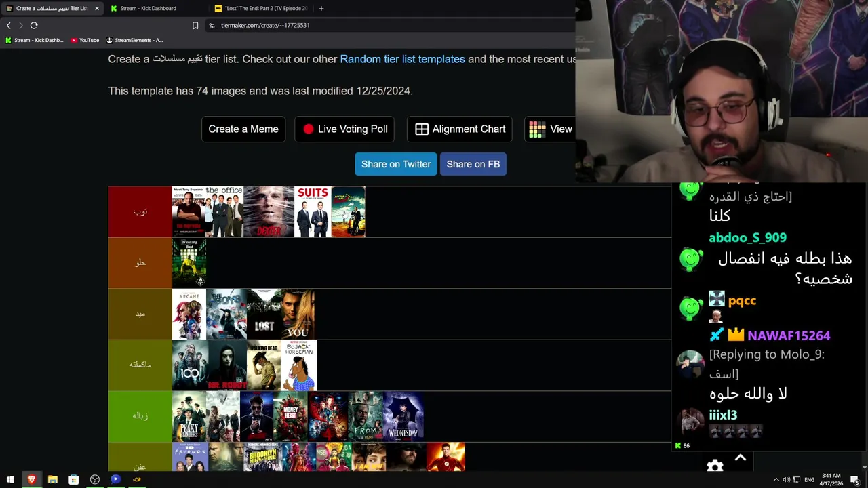Screen dimensions: 868x488
Task: Select The Flash poster
Action: [446, 457]
